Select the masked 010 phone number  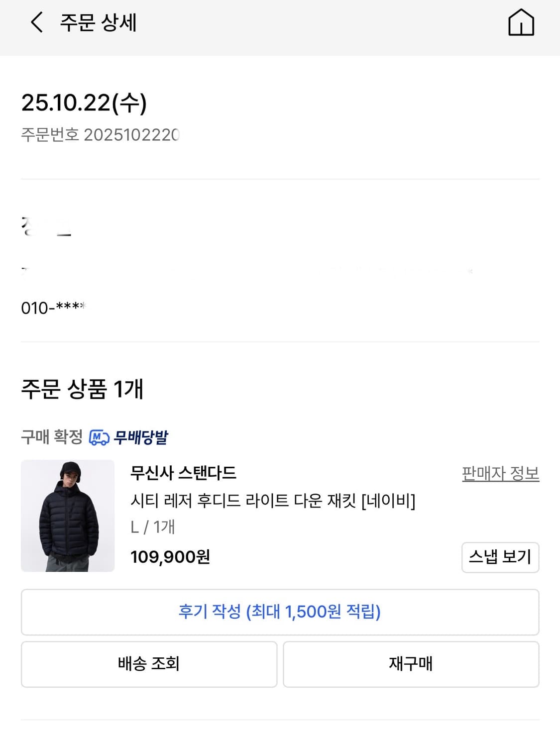coord(53,308)
